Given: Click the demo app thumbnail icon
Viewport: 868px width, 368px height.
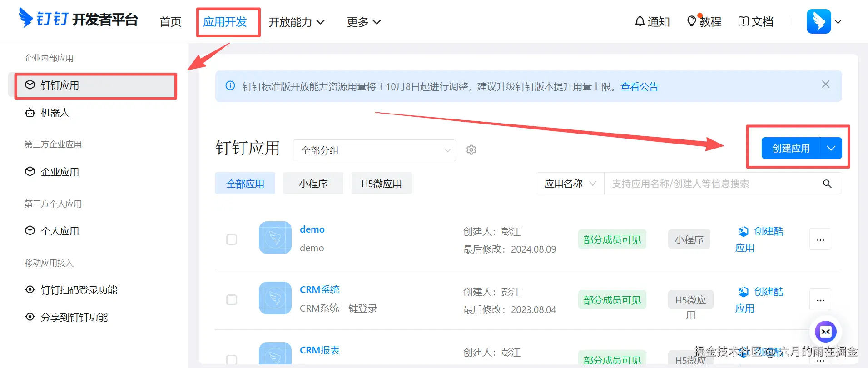Looking at the screenshot, I should (275, 238).
